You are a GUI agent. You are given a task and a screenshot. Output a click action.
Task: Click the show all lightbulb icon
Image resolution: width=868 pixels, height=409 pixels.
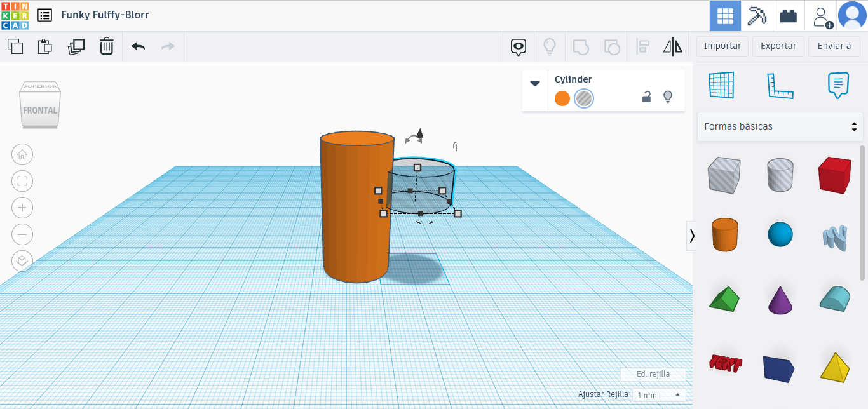(x=549, y=46)
